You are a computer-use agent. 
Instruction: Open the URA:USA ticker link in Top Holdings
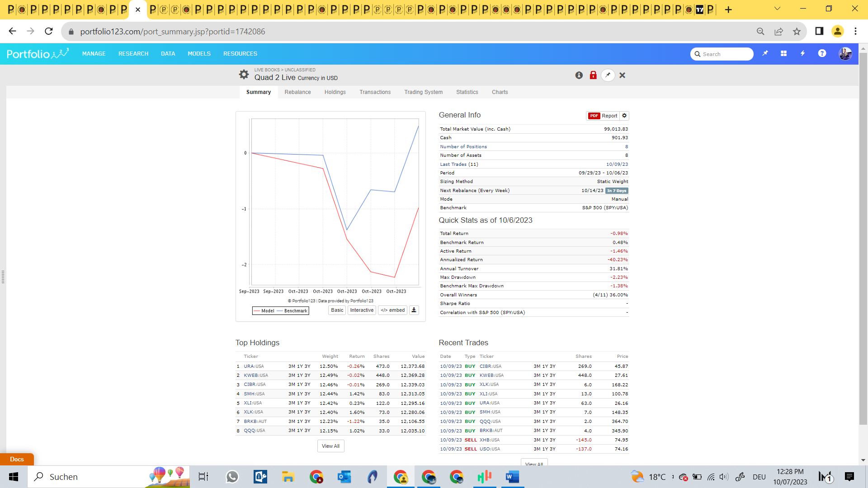pos(254,366)
